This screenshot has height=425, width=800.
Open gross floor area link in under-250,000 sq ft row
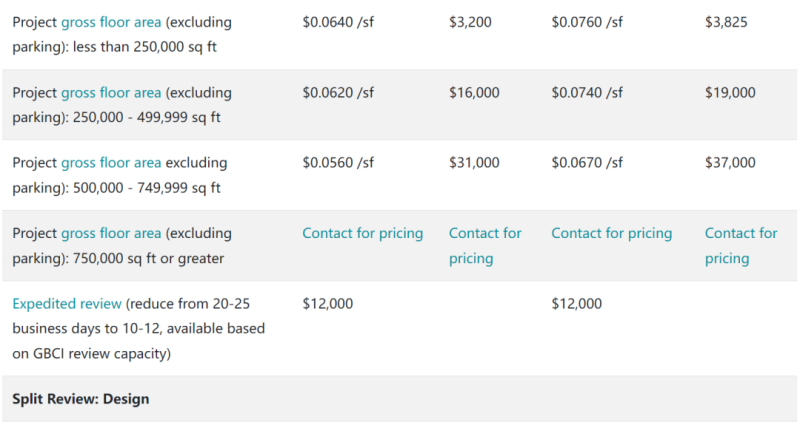[111, 22]
